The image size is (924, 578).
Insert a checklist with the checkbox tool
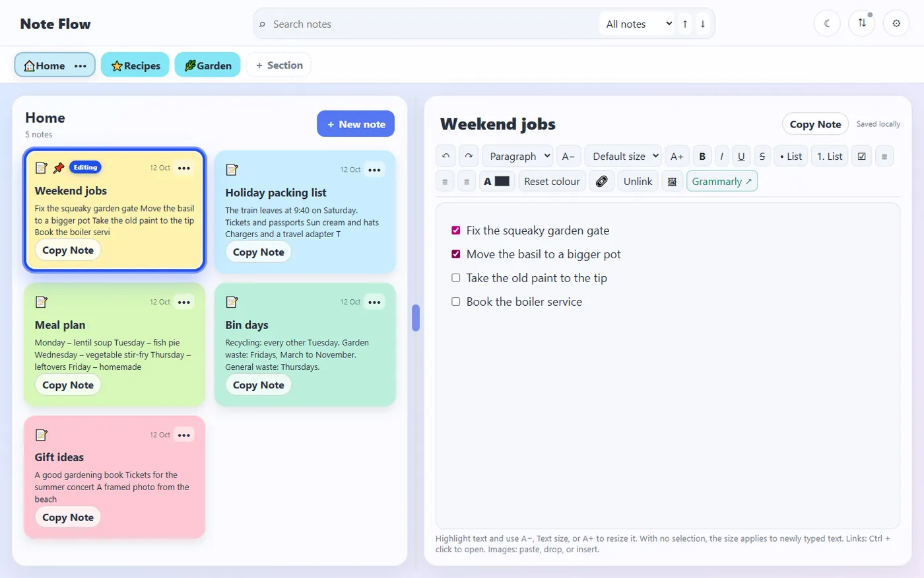click(x=861, y=156)
